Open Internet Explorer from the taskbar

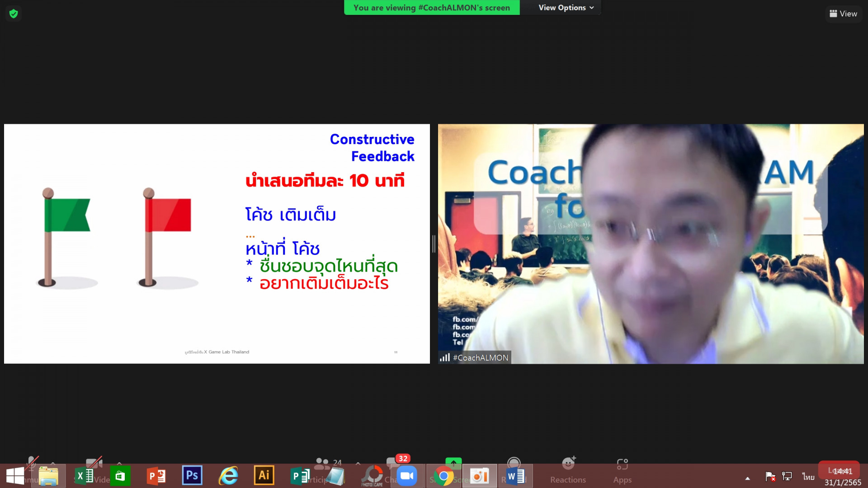[228, 476]
